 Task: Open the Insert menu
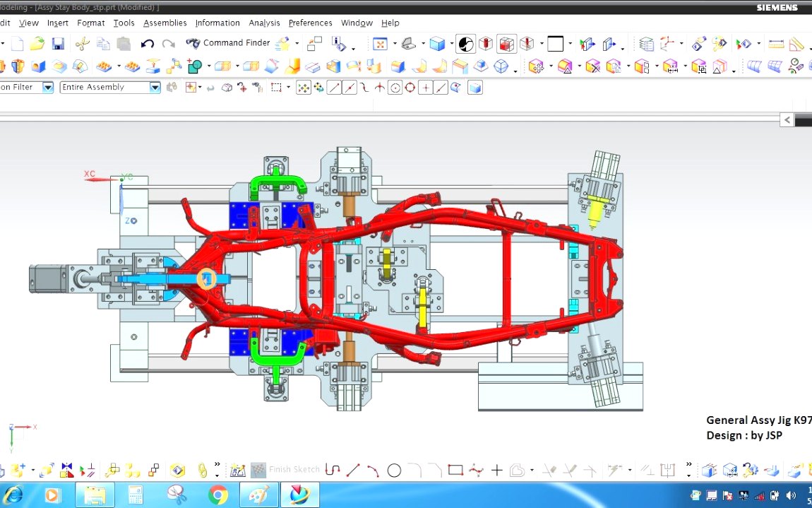57,23
